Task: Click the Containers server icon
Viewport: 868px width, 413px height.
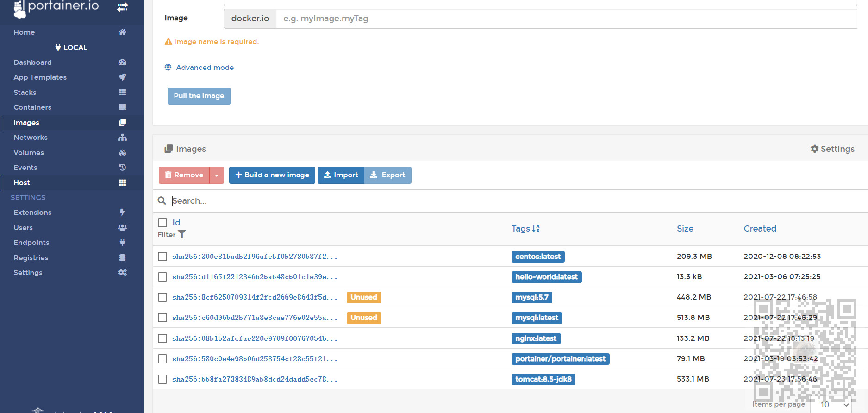Action: (122, 107)
